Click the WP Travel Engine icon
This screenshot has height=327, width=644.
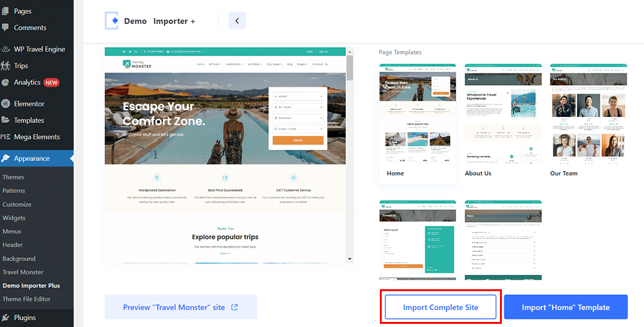pyautogui.click(x=5, y=49)
